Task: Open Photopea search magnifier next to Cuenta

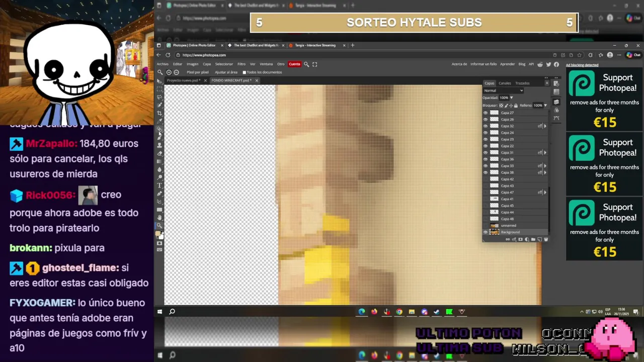Action: (x=306, y=64)
